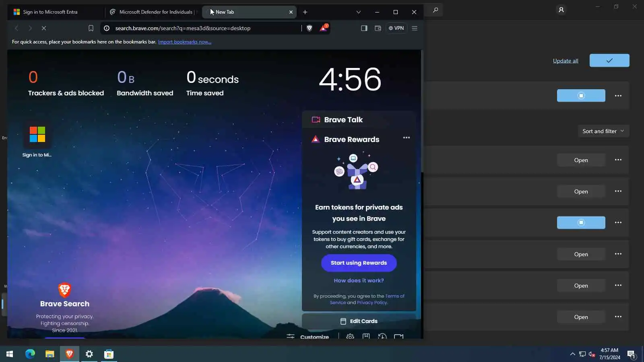
Task: Open the notification center icon
Action: [631, 354]
